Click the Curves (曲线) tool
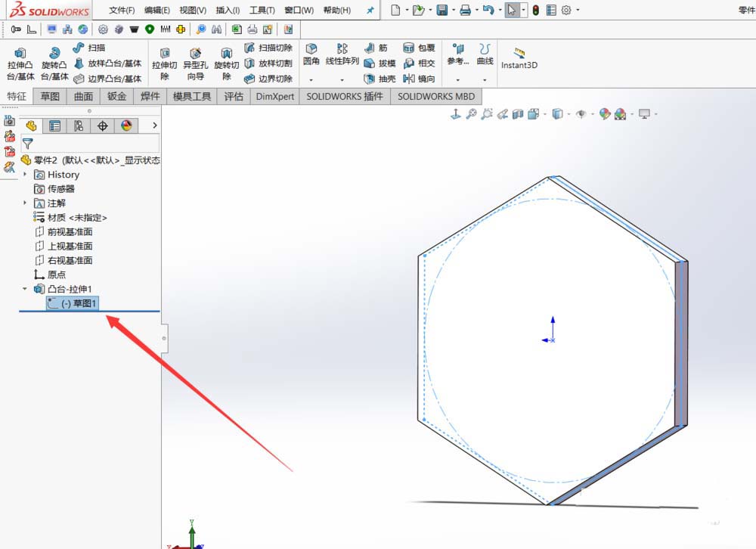Image resolution: width=756 pixels, height=549 pixels. (485, 54)
